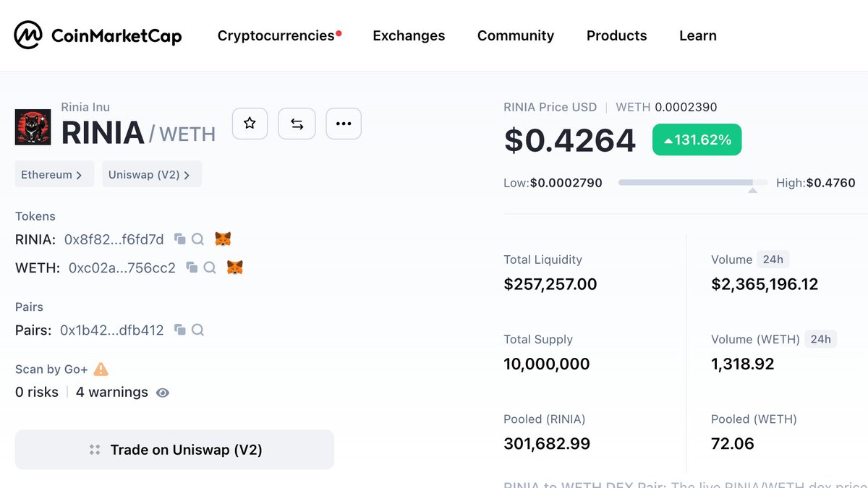Click the Scan by Go+ label

point(51,369)
